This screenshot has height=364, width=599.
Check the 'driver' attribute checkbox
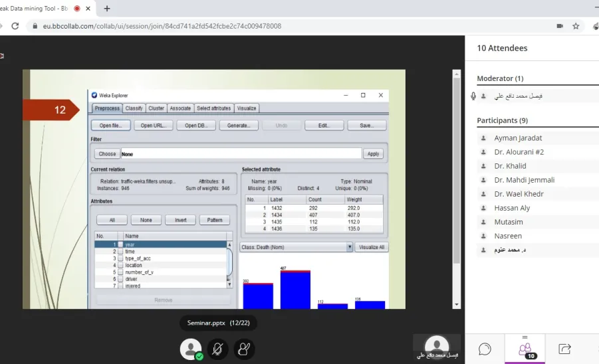click(x=120, y=279)
